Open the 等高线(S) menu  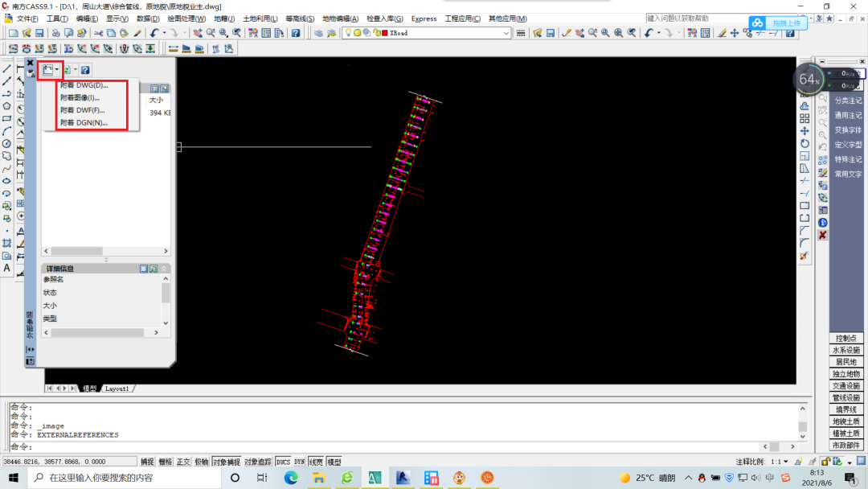tap(300, 18)
